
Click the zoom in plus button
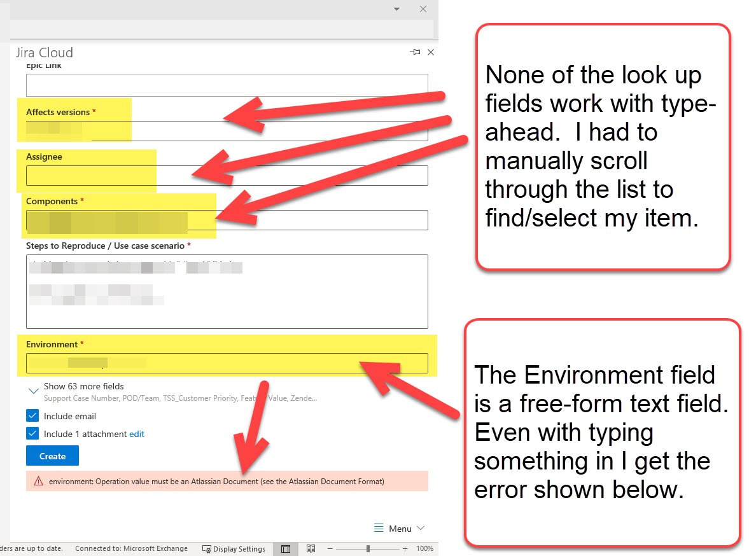click(405, 549)
